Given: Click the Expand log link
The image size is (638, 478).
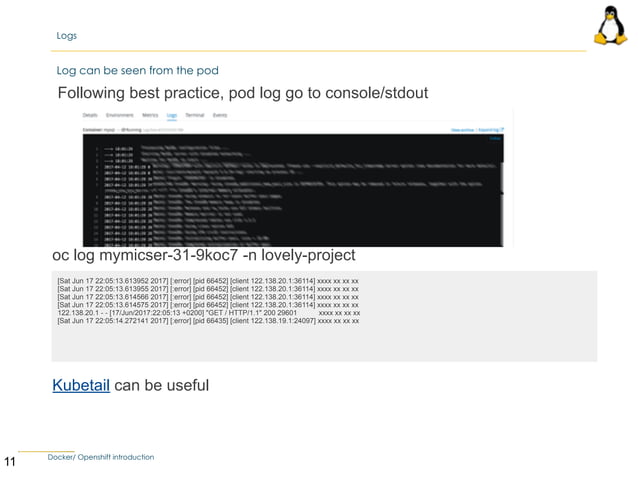Looking at the screenshot, I should pos(489,130).
